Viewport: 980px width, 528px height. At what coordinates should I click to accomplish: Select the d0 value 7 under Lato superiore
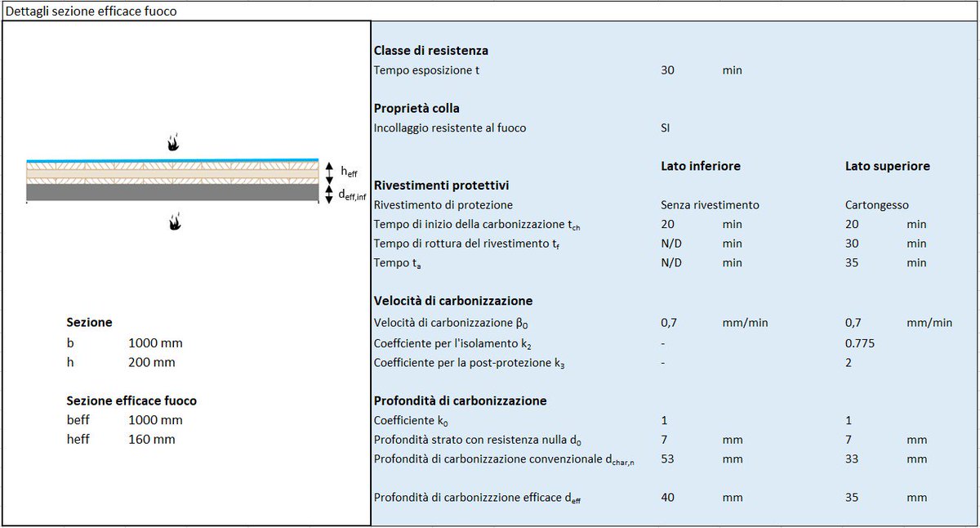(x=849, y=439)
